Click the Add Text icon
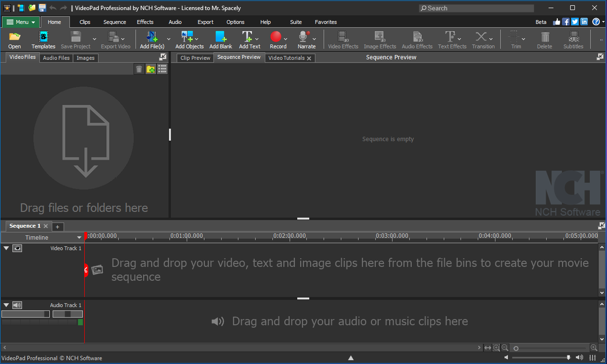 coord(247,37)
